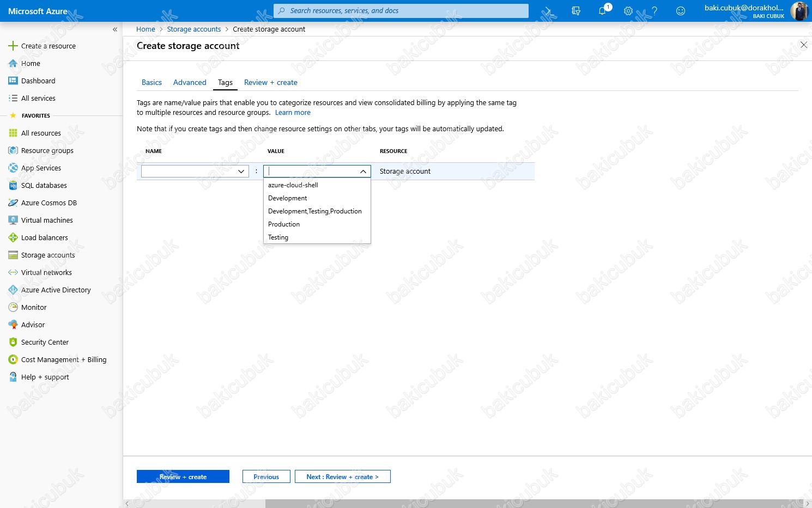Open Cost Management + Billing icon

coord(13,360)
